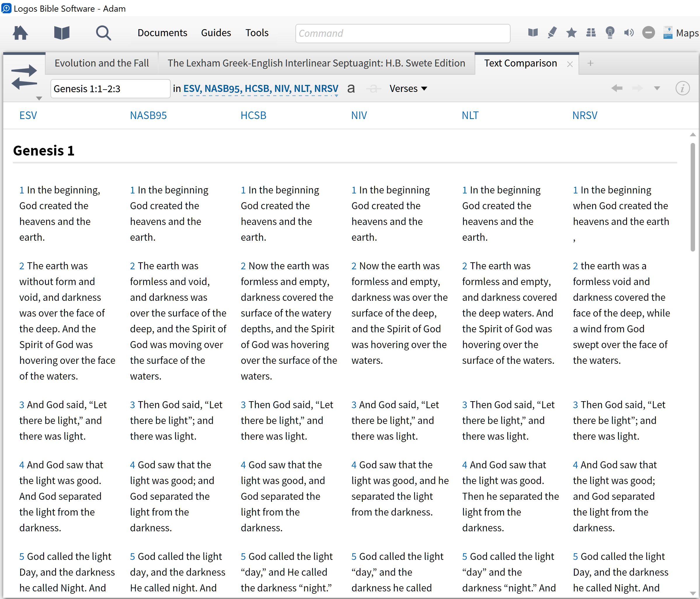This screenshot has width=700, height=599.
Task: Click 'surface of the watery' in HCSB
Action: pyautogui.click(x=286, y=313)
